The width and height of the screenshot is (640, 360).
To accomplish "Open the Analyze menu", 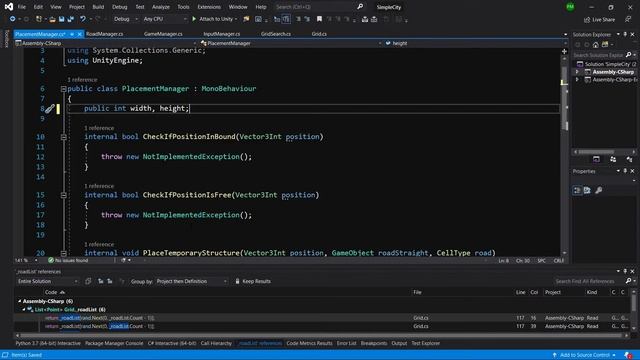I will click(161, 7).
